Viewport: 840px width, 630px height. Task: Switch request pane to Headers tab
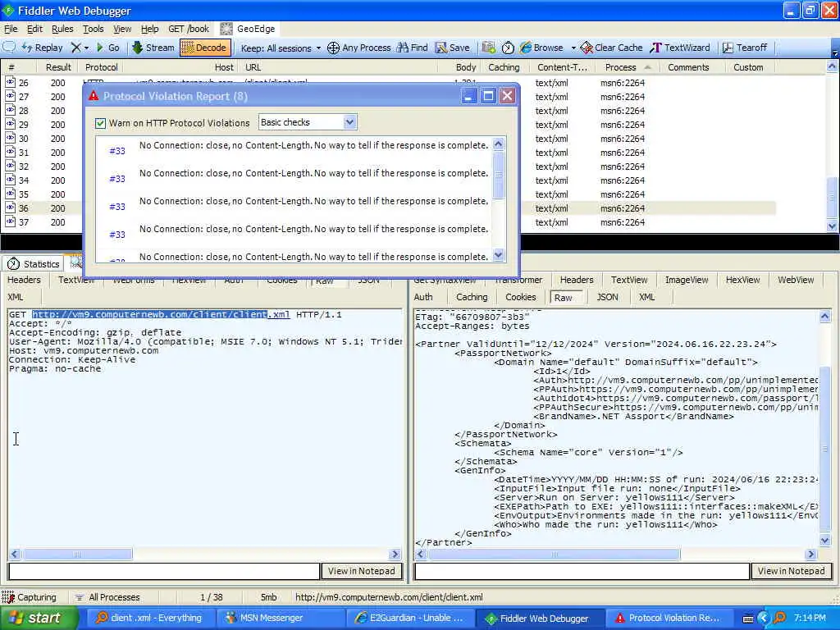point(24,280)
